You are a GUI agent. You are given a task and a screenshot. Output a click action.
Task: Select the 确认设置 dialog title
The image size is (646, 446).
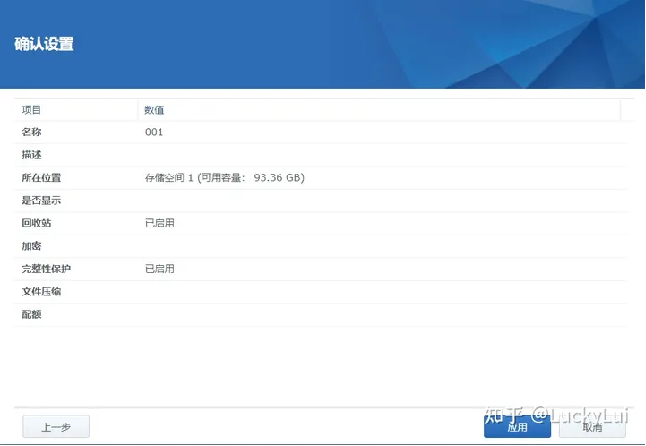click(x=44, y=44)
